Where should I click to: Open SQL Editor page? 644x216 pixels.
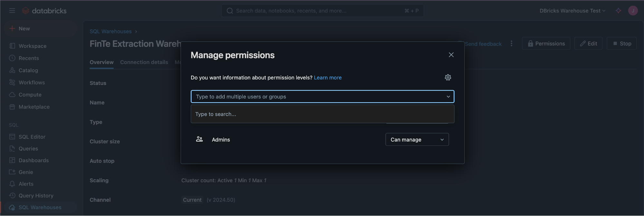tap(32, 137)
